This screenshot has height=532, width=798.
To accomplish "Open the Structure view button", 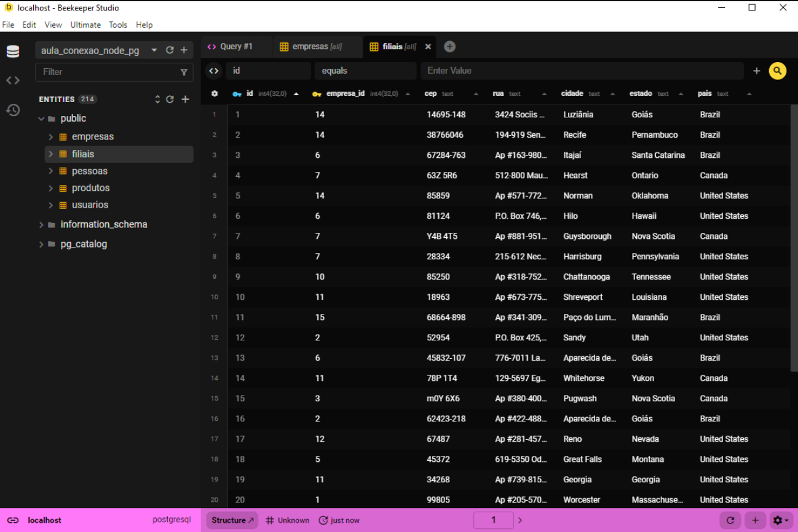I will click(232, 520).
